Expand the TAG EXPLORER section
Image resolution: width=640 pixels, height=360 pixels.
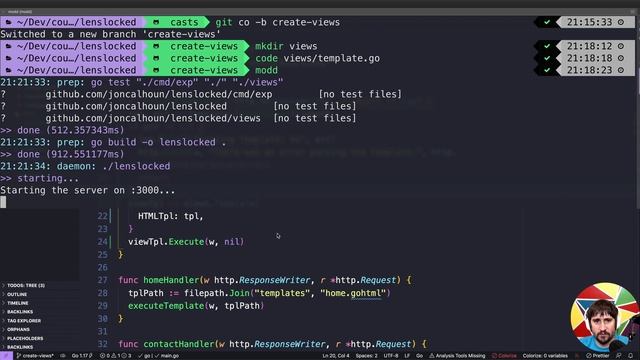(23, 321)
